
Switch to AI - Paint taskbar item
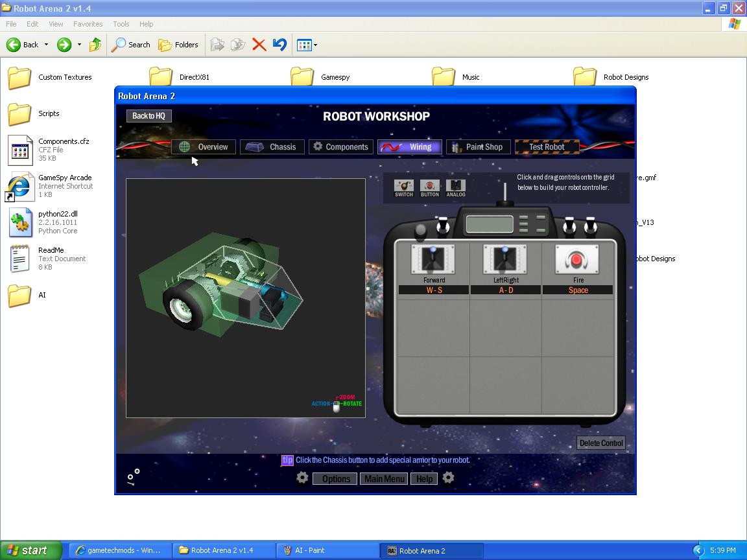pyautogui.click(x=328, y=550)
